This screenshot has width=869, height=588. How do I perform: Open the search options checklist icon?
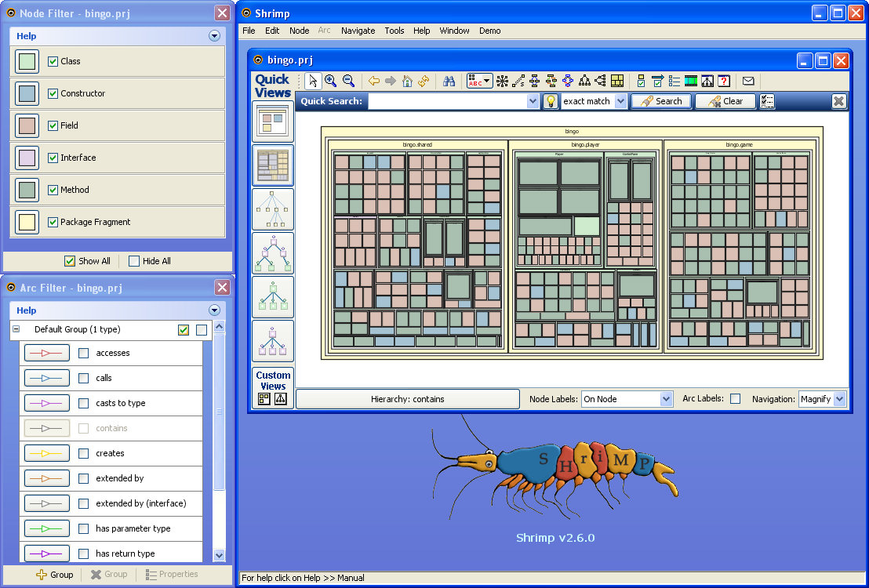click(x=767, y=101)
